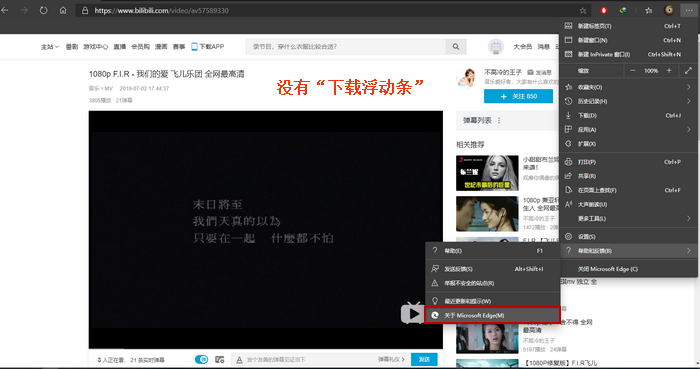Click the Bilibili search input field
The width and height of the screenshot is (700, 369).
tap(346, 46)
